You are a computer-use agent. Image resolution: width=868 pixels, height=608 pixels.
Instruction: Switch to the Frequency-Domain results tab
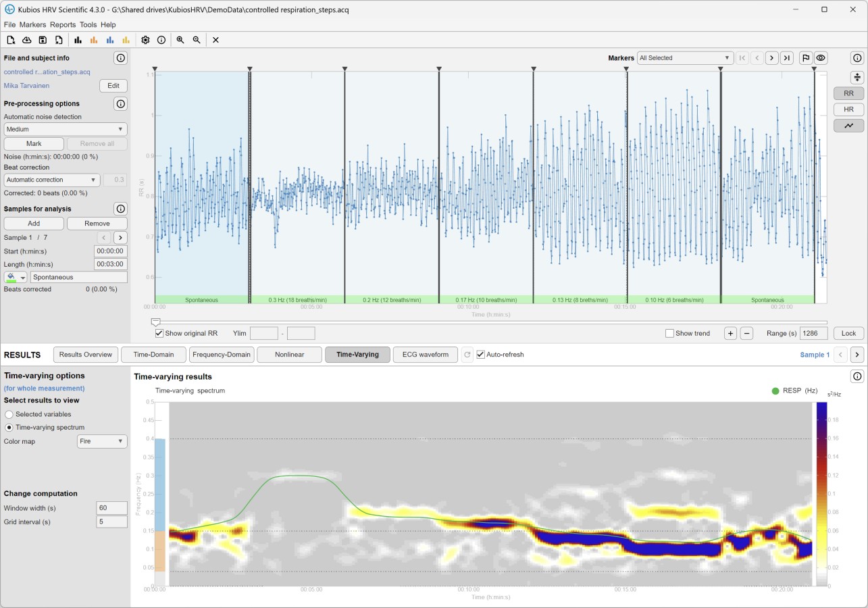click(x=222, y=355)
